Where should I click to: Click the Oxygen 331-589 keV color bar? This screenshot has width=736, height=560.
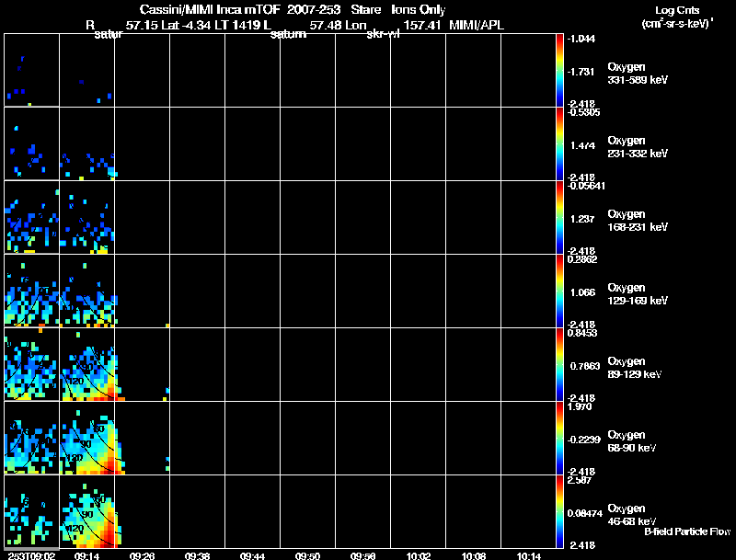[559, 70]
